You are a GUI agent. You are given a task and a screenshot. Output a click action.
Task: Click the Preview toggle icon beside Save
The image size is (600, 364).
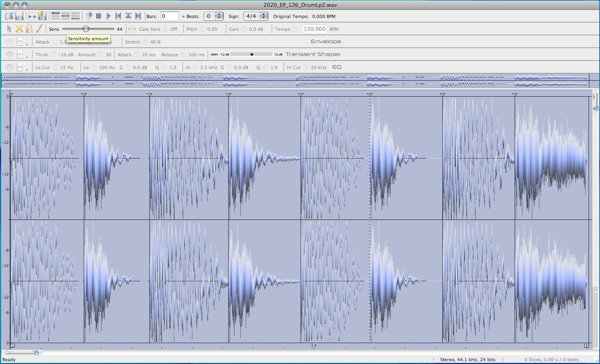click(x=32, y=16)
